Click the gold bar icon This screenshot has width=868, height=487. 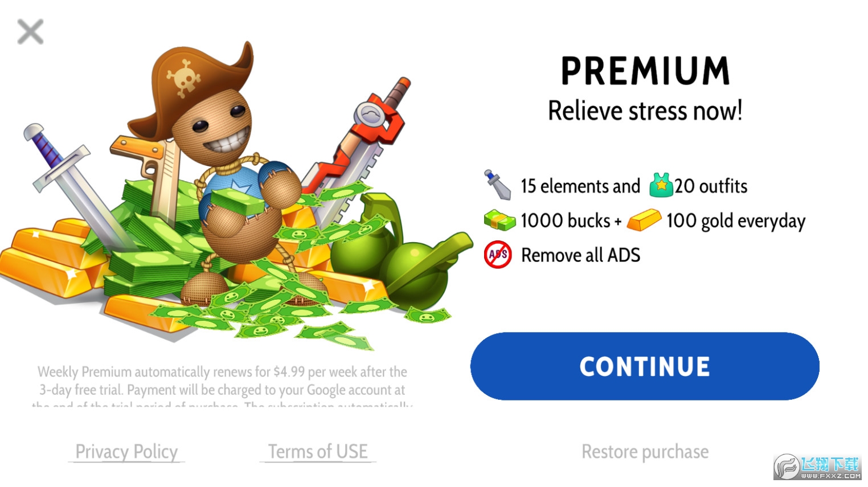point(644,220)
